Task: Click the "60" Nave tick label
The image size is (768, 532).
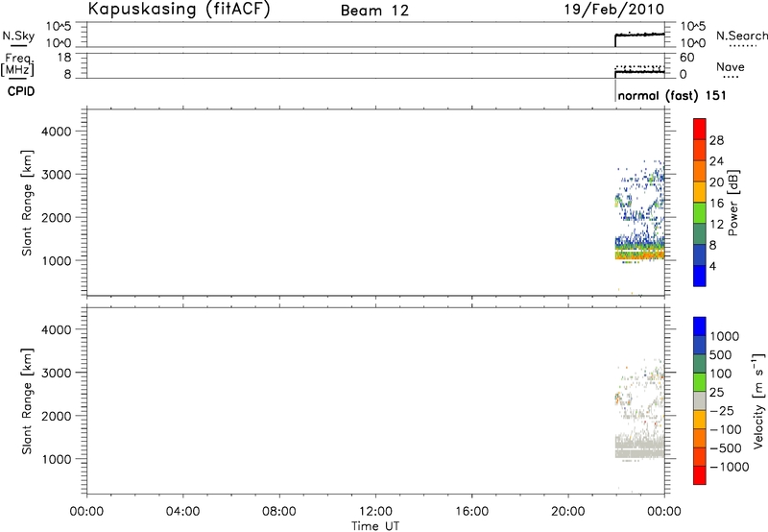Action: (686, 58)
